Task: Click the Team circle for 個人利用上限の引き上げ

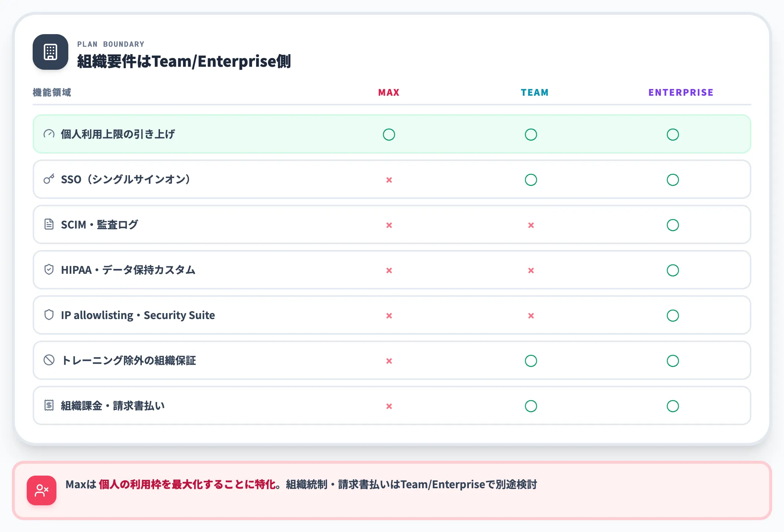Action: tap(531, 135)
